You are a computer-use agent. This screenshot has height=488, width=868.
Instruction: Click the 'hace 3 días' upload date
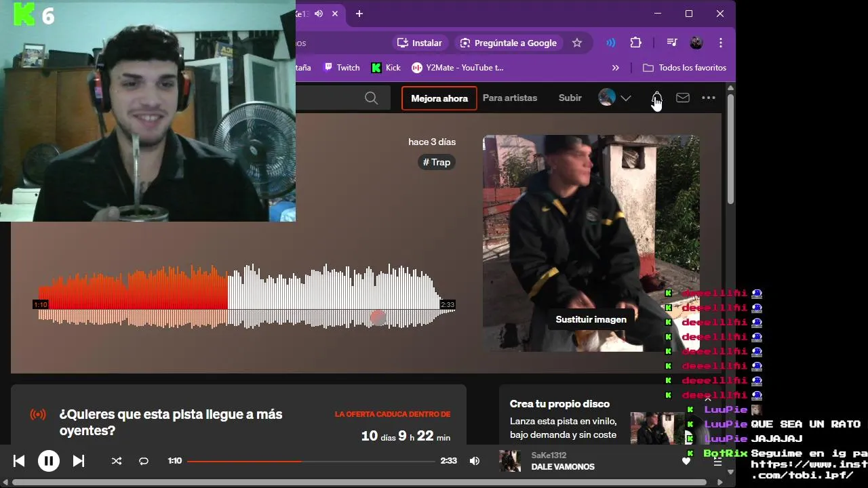click(432, 142)
